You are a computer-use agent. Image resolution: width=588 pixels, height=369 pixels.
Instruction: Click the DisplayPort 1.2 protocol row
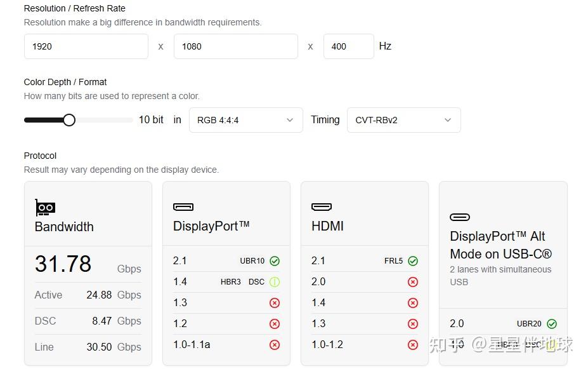[x=226, y=324]
